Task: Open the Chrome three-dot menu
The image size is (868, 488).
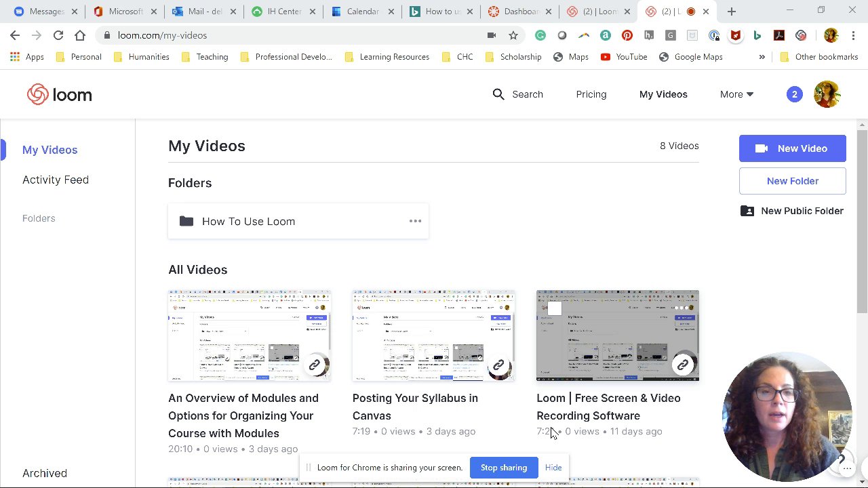Action: coord(854,35)
